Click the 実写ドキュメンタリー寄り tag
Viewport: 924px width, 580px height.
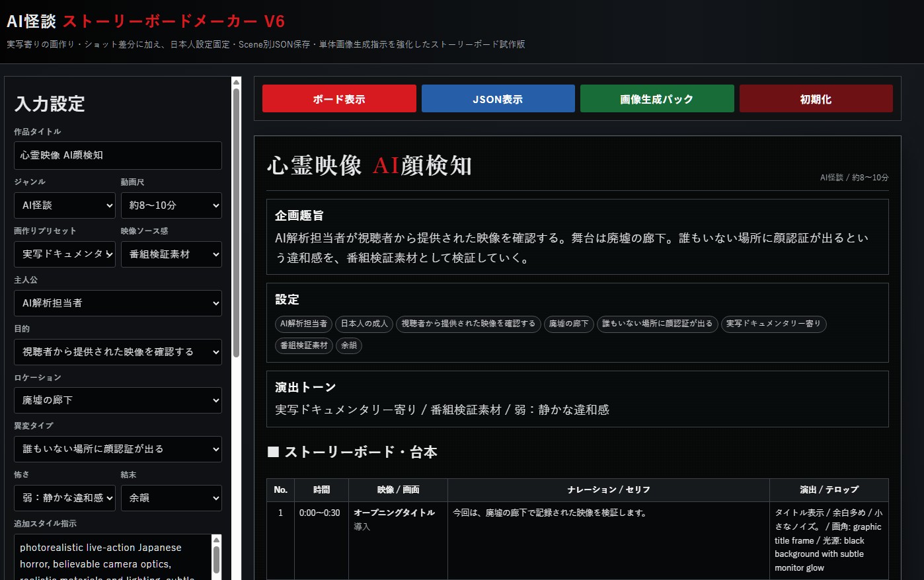(773, 324)
